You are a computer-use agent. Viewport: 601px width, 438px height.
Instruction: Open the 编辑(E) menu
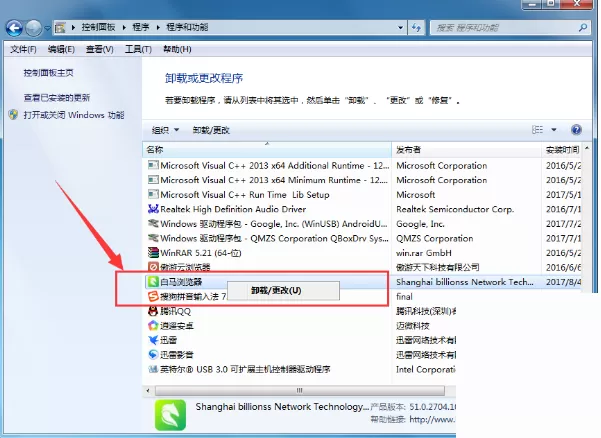(x=61, y=49)
